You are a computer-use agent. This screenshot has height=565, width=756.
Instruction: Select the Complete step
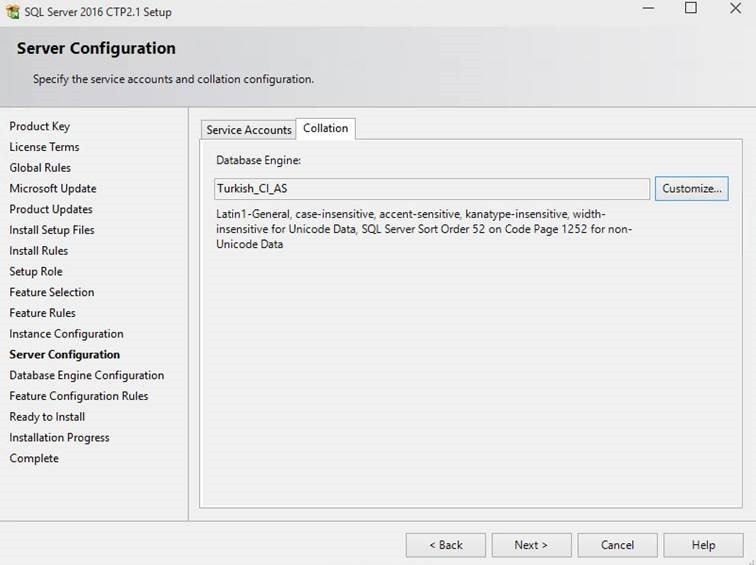coord(34,458)
